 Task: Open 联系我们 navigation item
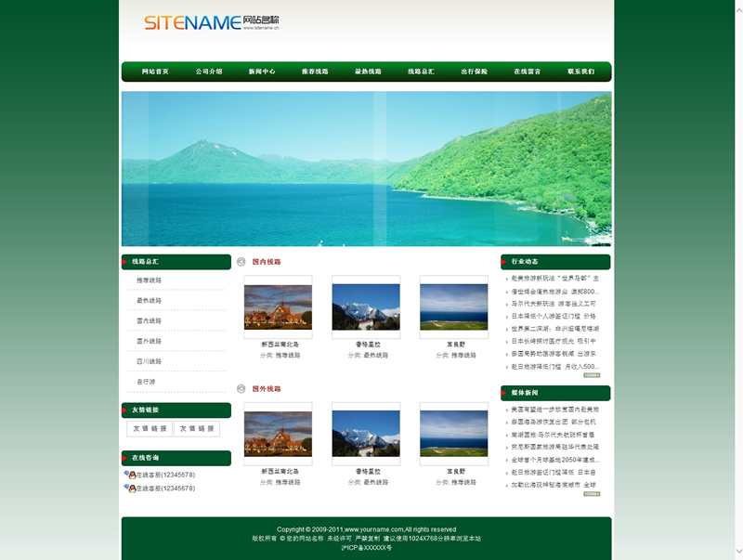[580, 72]
